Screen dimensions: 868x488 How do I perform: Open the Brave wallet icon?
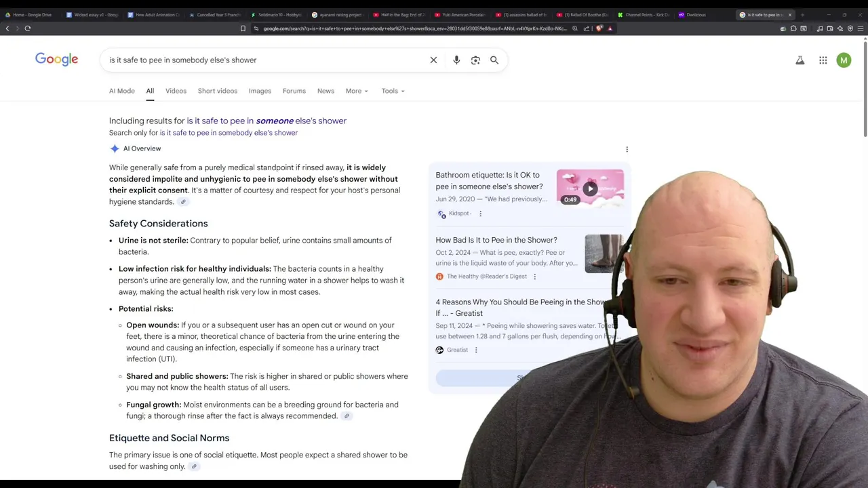(830, 28)
